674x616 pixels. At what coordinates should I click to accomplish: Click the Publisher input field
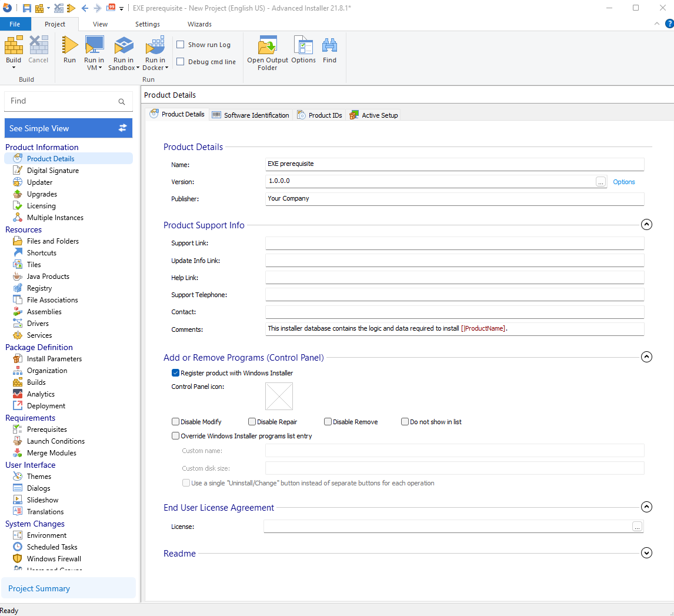(455, 199)
